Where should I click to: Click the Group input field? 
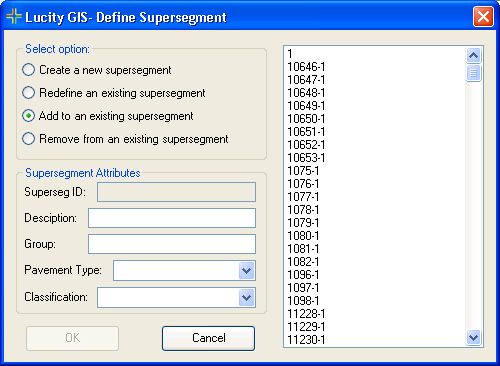[x=172, y=244]
